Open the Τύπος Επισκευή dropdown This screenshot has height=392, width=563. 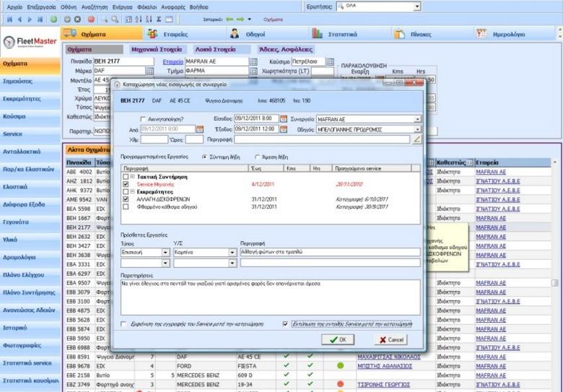(x=165, y=253)
